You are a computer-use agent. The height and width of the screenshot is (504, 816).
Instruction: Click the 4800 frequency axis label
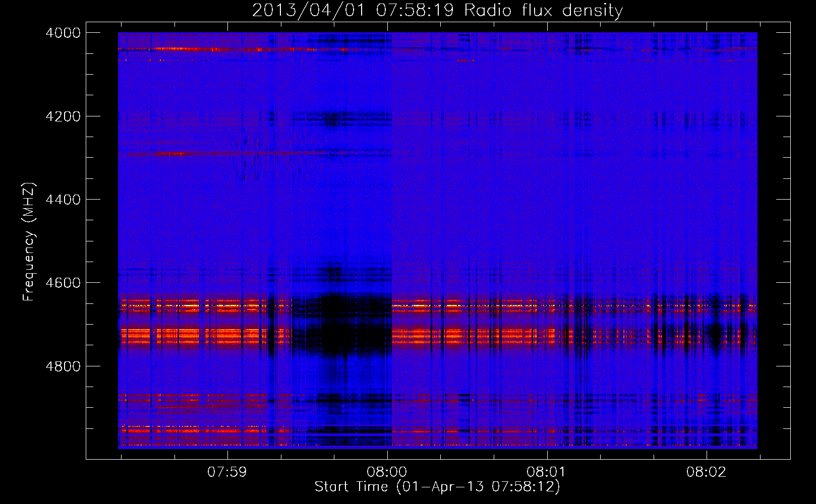[63, 366]
